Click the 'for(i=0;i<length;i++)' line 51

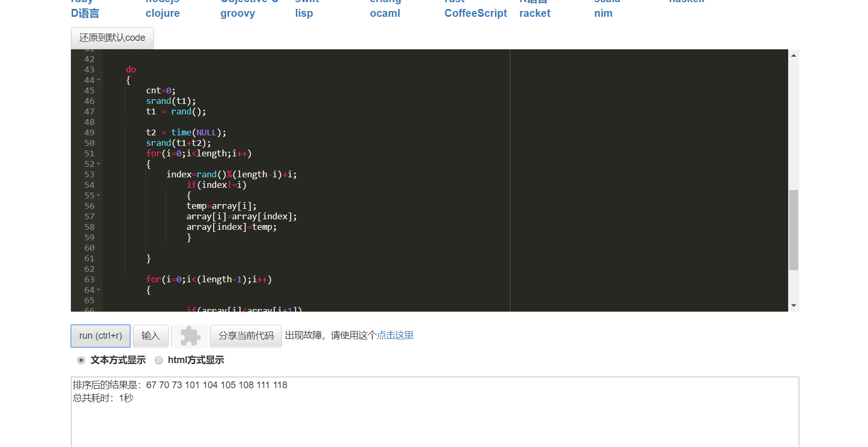pos(198,154)
